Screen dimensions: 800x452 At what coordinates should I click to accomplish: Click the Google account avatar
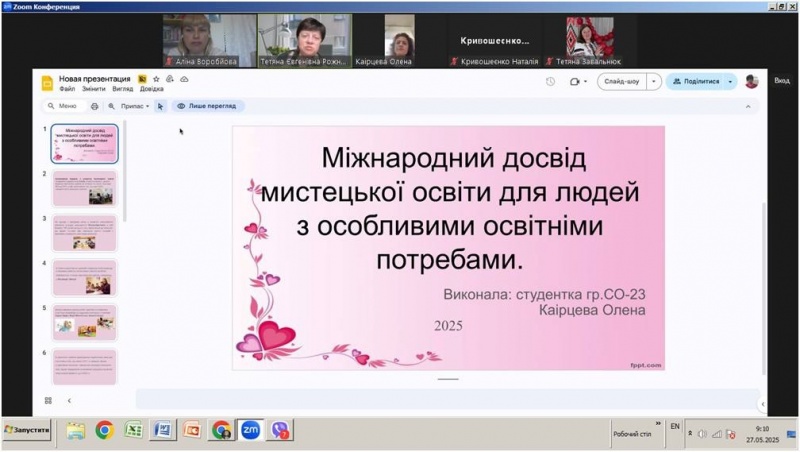point(751,82)
